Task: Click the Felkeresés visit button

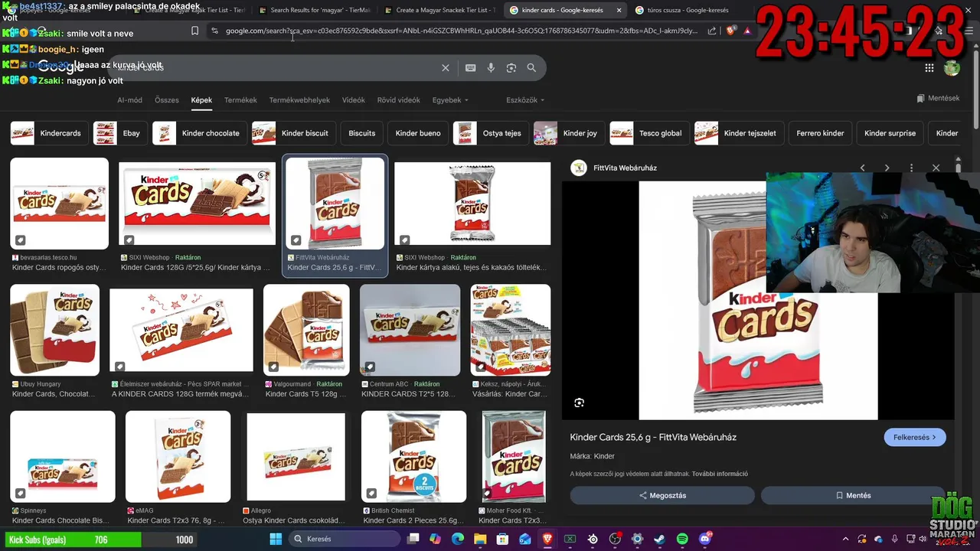Action: pos(915,437)
